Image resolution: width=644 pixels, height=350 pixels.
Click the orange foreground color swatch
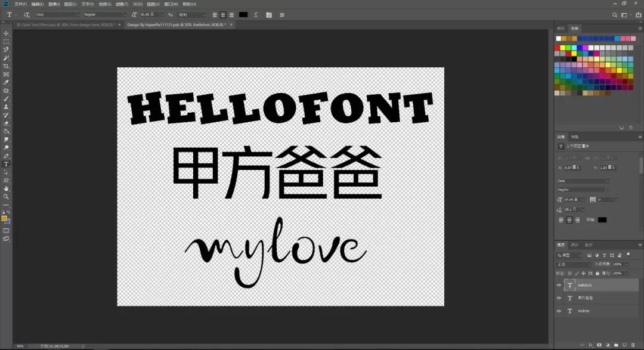4,219
